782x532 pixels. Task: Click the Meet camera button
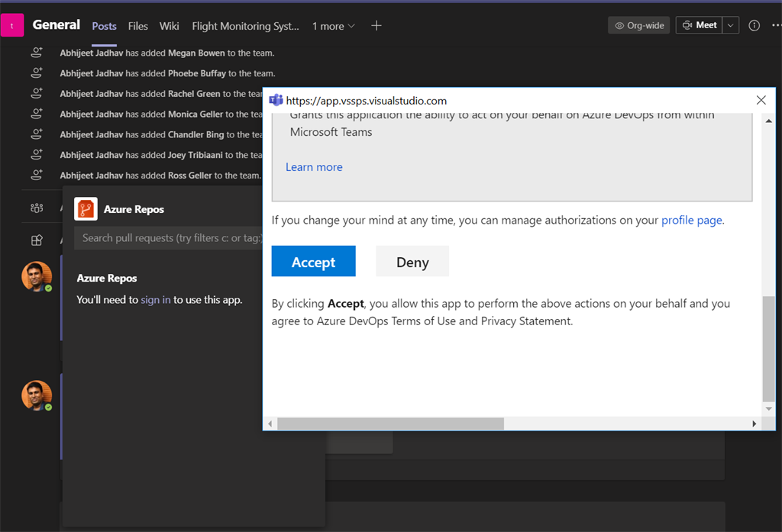tap(699, 25)
